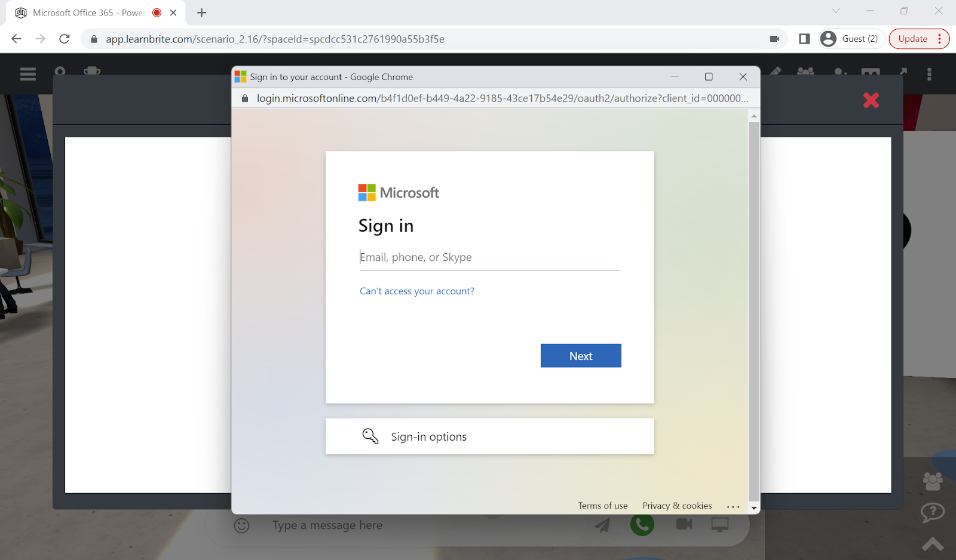Click the sign-in popup's vertical scrollbar thumb
The height and width of the screenshot is (560, 956).
coord(754,310)
